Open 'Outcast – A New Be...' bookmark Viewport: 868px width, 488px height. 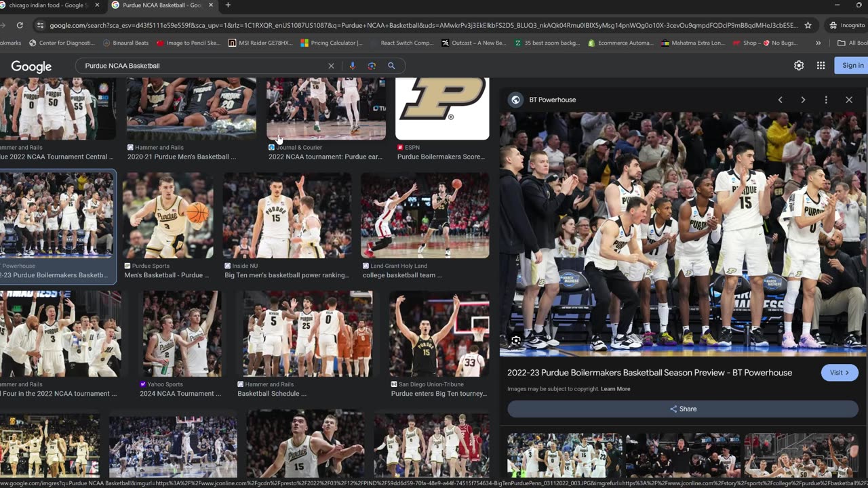click(473, 43)
